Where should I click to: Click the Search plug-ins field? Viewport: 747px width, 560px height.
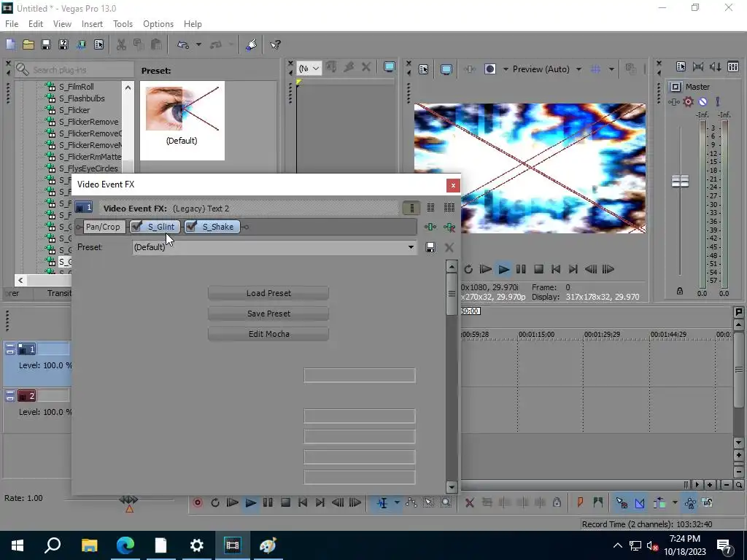coord(74,70)
